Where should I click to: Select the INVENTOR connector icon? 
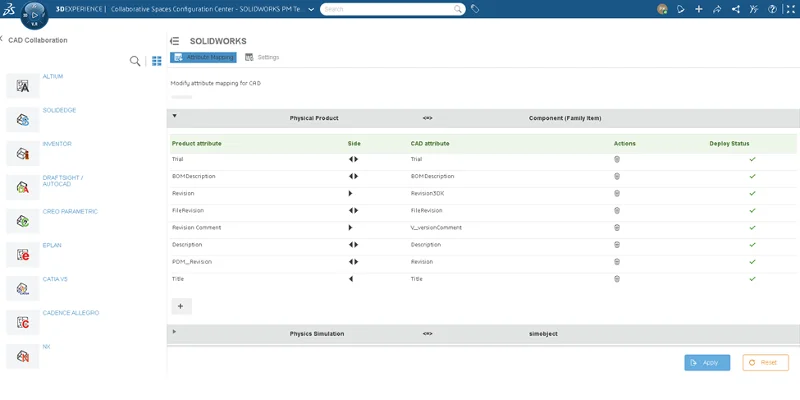pos(22,153)
